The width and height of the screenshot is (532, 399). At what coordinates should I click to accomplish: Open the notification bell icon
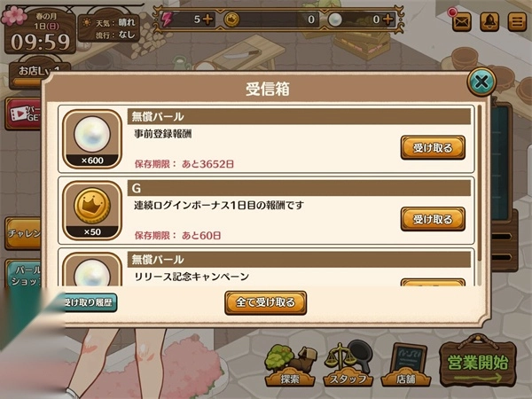tap(489, 21)
